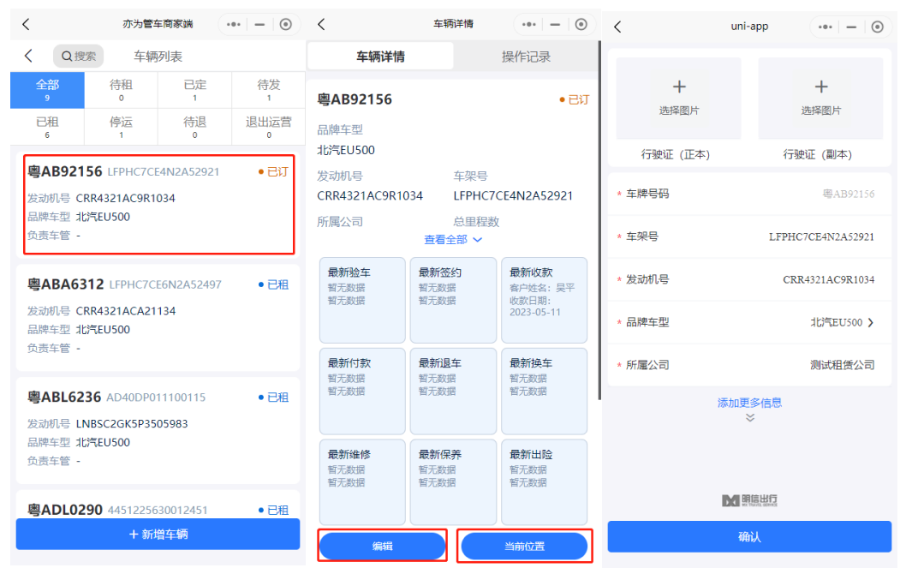Open vehicle card 粤ABA6312

point(158,315)
